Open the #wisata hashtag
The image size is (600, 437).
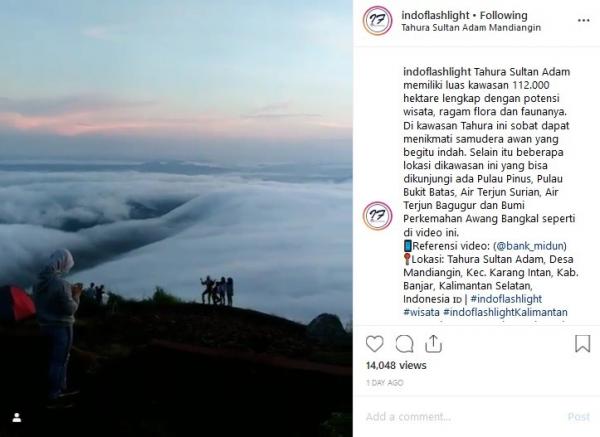(421, 312)
